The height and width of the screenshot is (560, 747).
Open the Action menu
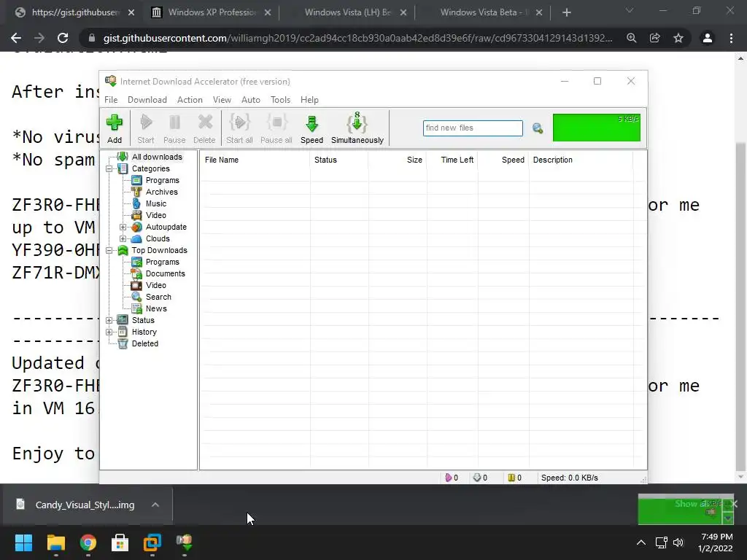click(190, 99)
